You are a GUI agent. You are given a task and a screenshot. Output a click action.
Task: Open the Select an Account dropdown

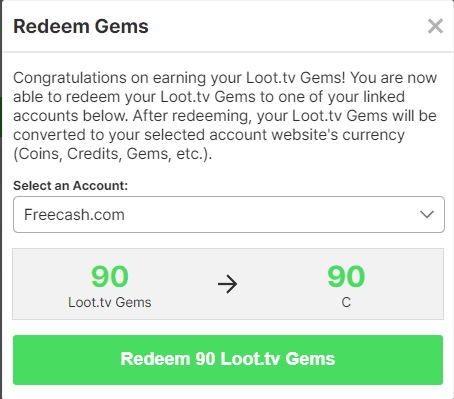point(229,214)
